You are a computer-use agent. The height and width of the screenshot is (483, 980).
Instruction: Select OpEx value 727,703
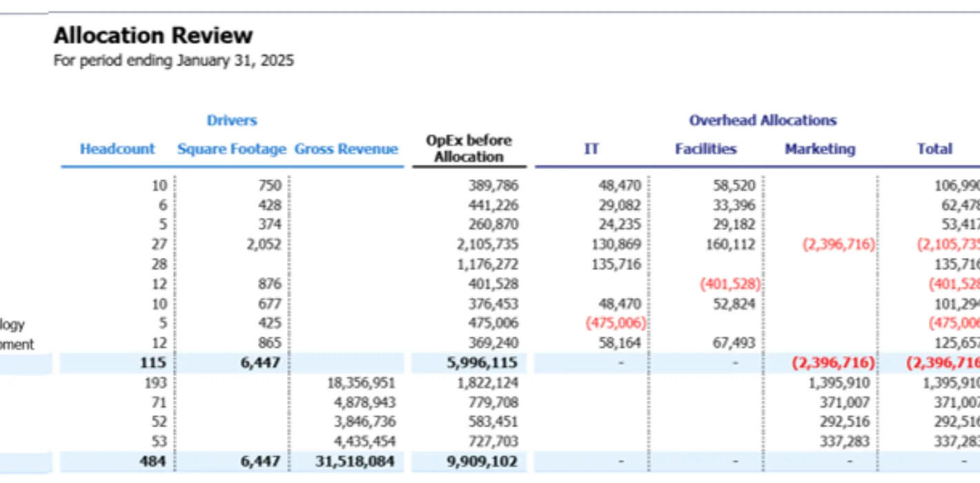point(493,442)
